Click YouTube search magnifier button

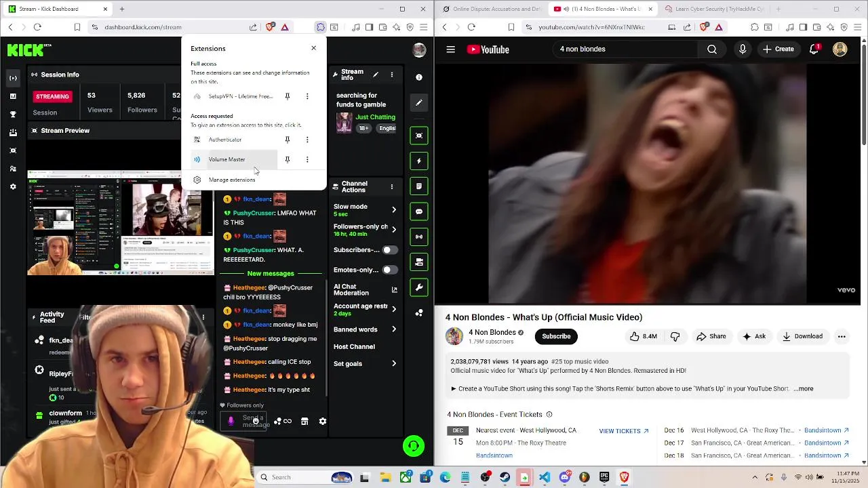712,49
